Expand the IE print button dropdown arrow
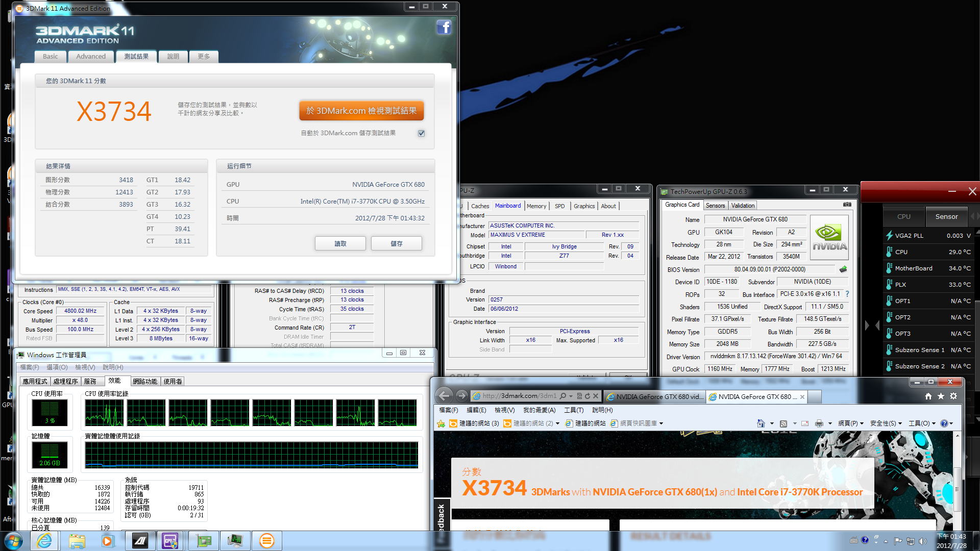The width and height of the screenshot is (980, 551). pos(830,423)
